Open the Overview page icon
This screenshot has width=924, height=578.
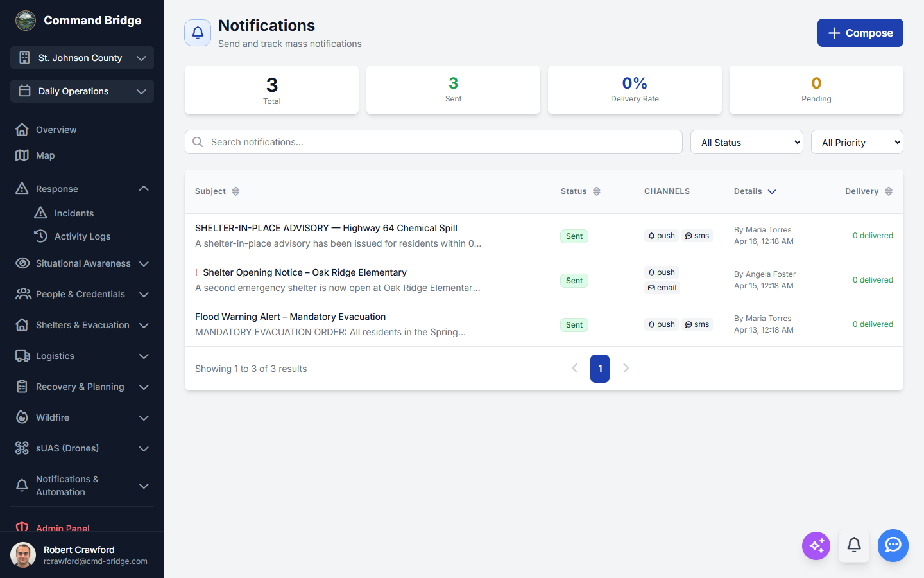click(22, 129)
